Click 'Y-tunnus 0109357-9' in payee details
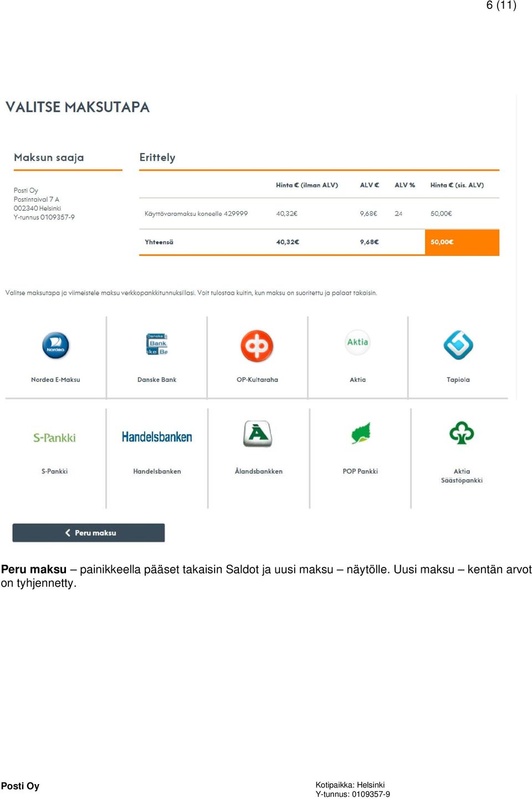Viewport: 532px width, 799px height. [44, 217]
